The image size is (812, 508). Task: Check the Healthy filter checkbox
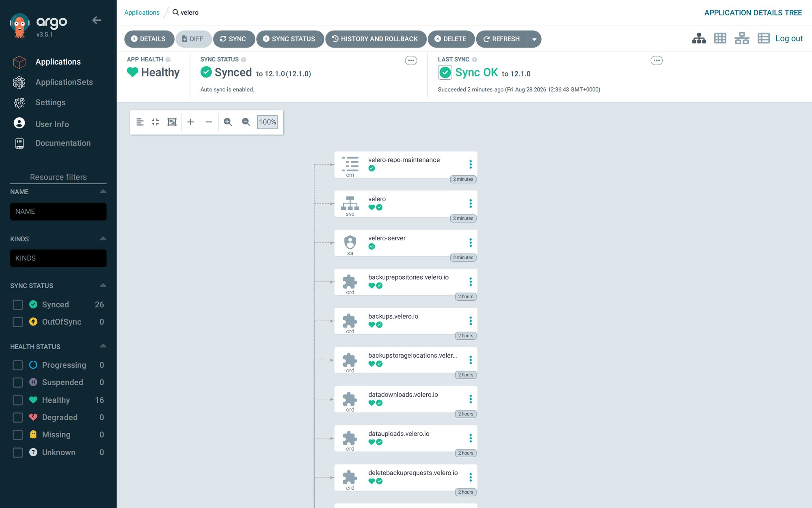point(18,400)
